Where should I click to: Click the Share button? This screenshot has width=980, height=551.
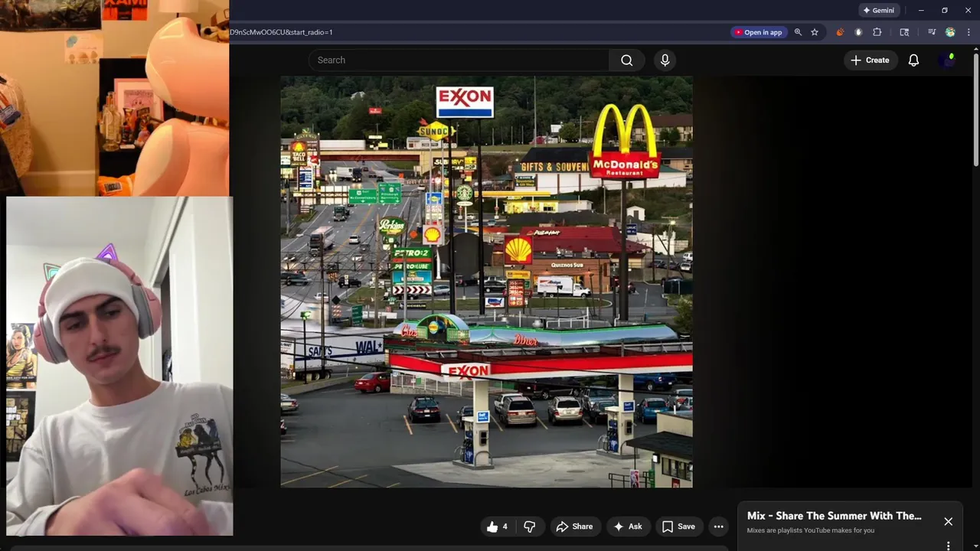[574, 527]
